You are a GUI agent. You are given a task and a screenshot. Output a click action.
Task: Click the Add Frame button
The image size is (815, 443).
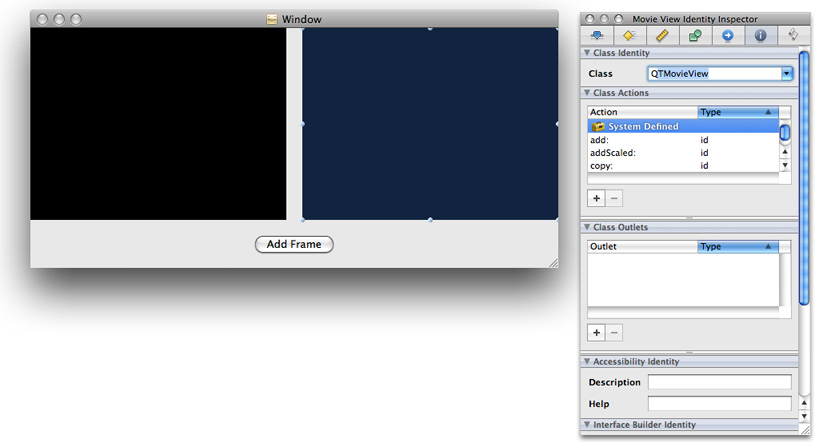click(294, 244)
